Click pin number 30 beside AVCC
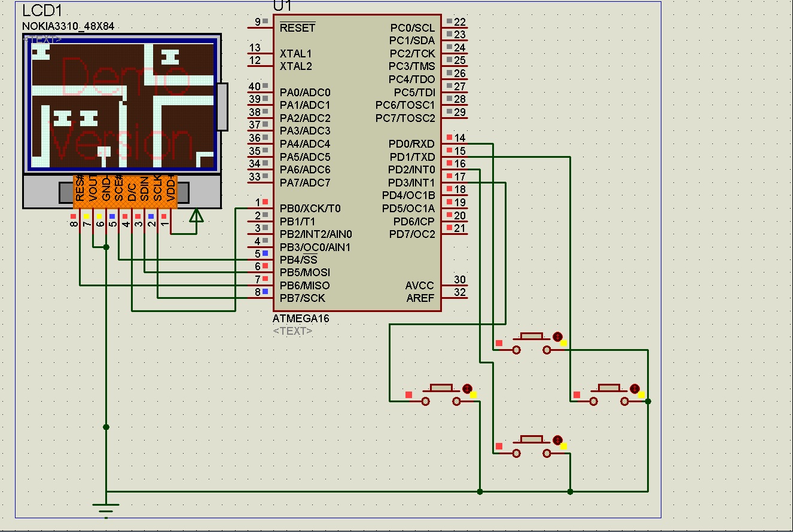Viewport: 793px width, 532px height. point(460,280)
